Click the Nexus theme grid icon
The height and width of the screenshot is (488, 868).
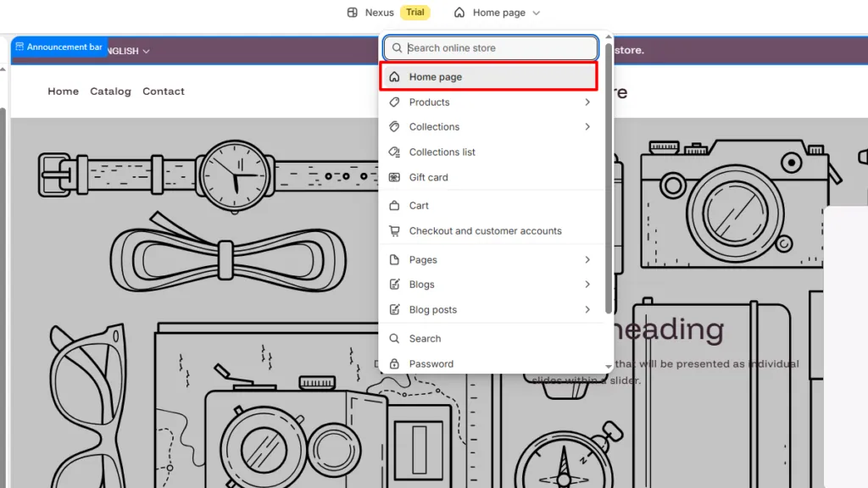point(352,12)
